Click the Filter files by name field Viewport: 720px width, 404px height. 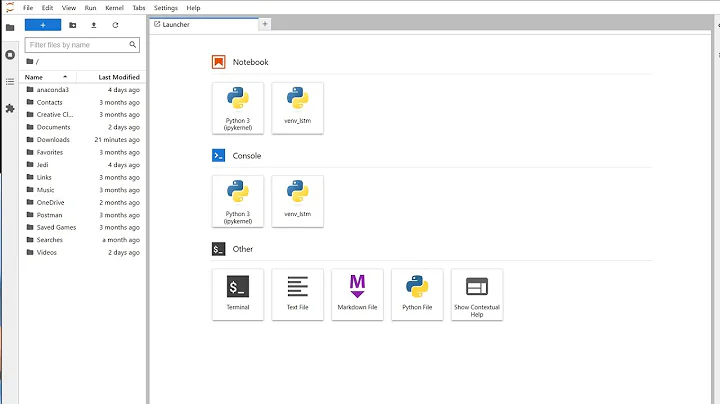pos(82,45)
